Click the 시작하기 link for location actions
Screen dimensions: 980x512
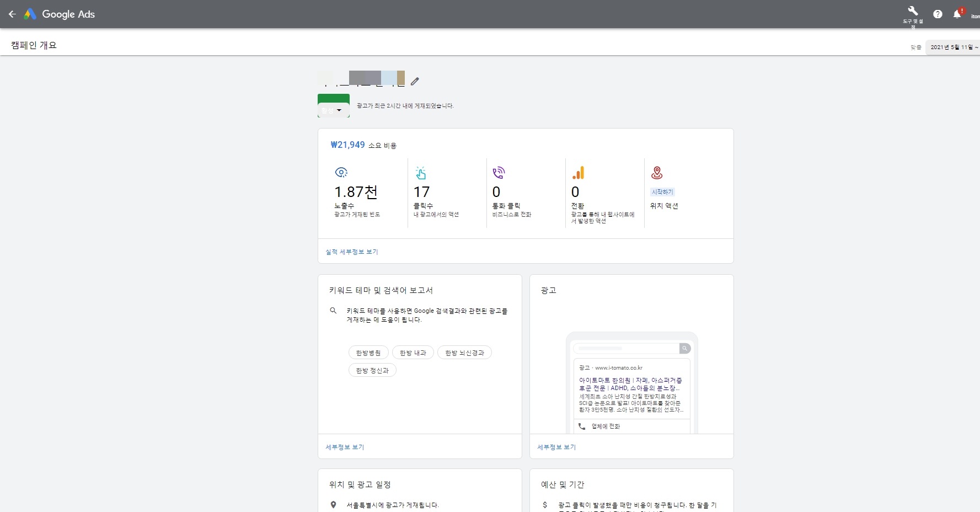tap(662, 192)
